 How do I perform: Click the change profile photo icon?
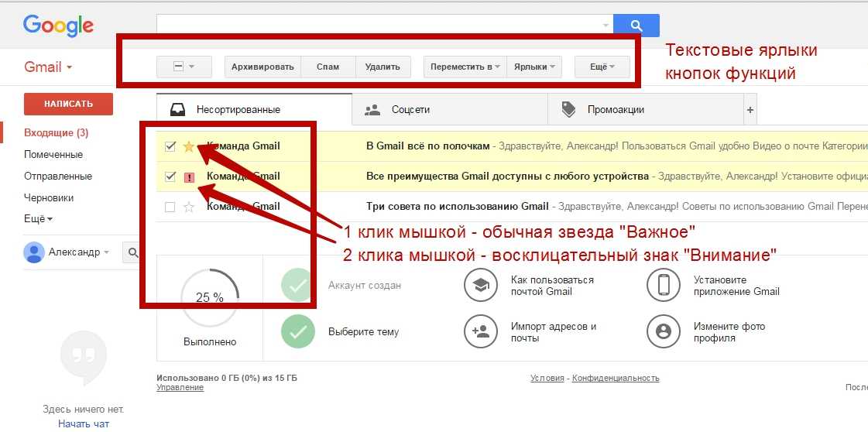(663, 332)
